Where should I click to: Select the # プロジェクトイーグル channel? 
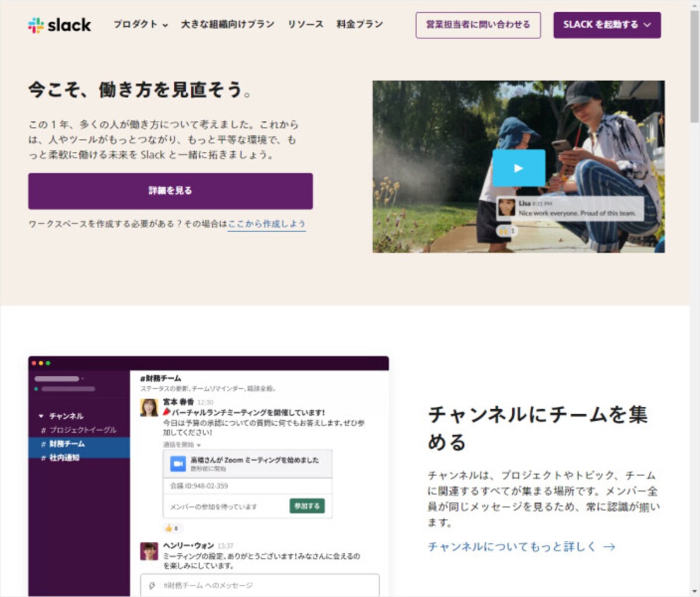(79, 430)
